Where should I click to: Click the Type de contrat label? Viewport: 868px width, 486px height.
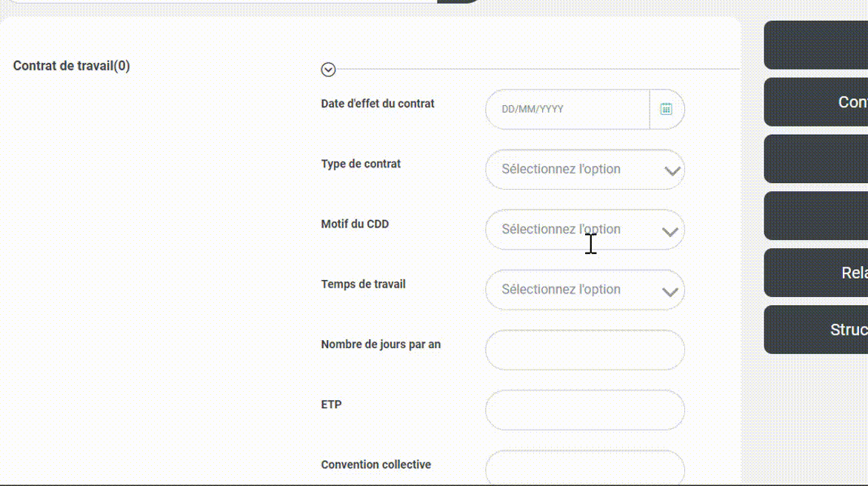click(361, 164)
